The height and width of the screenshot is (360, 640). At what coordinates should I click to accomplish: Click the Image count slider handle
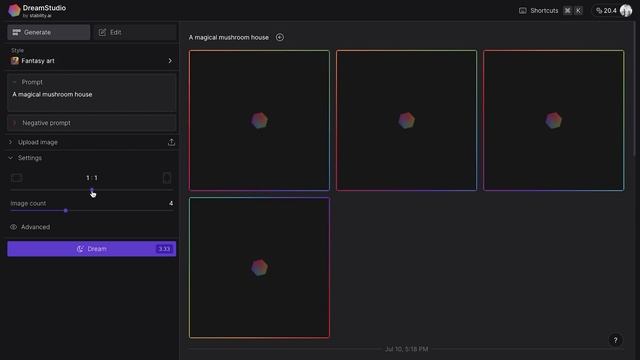[66, 211]
